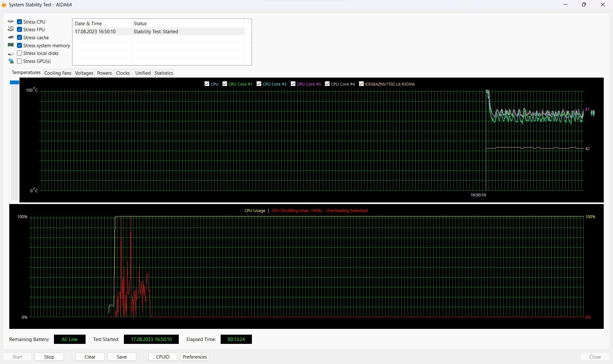The image size is (613, 364).
Task: Click the Stress FPU icon
Action: pyautogui.click(x=11, y=29)
